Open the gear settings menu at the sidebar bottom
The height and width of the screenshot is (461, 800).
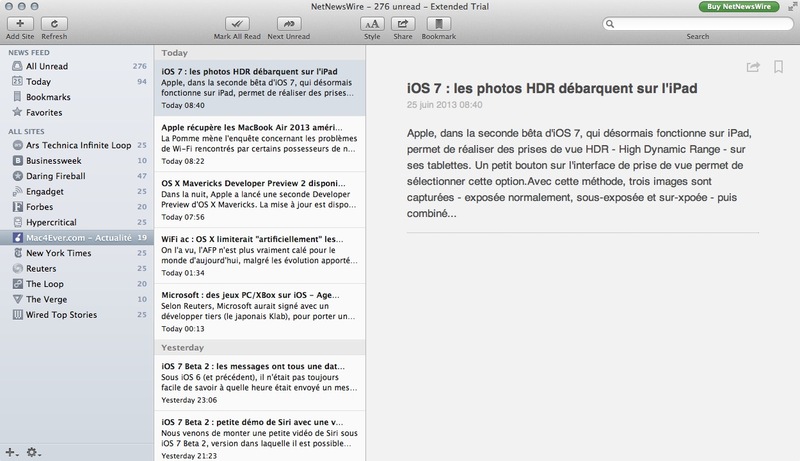click(34, 452)
